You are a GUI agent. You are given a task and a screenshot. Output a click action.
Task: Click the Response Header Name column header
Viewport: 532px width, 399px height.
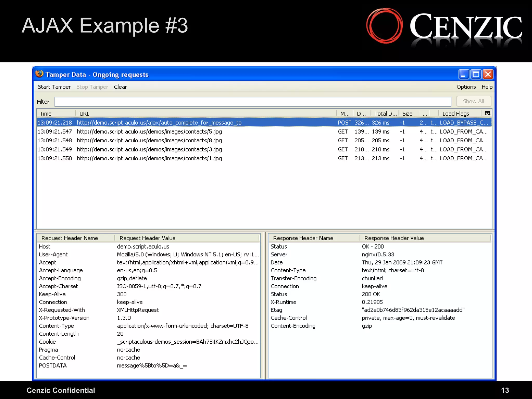click(x=314, y=238)
